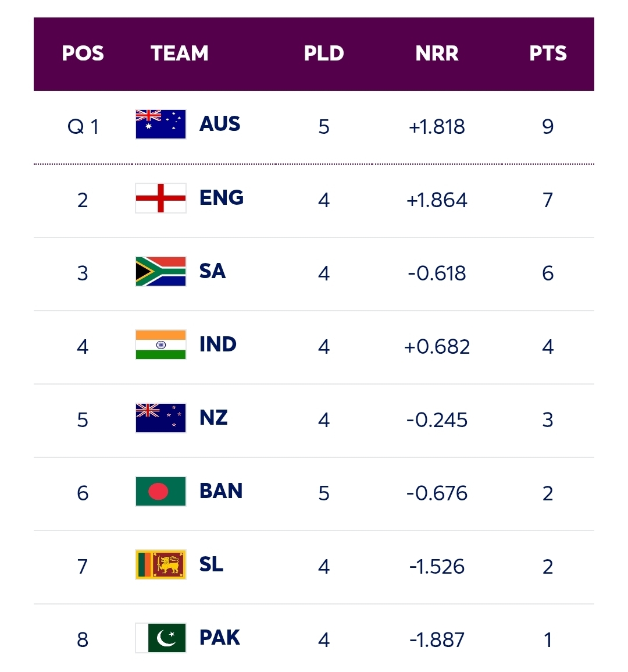Viewport: 628px width, 672px height.
Task: Open the ENG team name link
Action: [222, 198]
